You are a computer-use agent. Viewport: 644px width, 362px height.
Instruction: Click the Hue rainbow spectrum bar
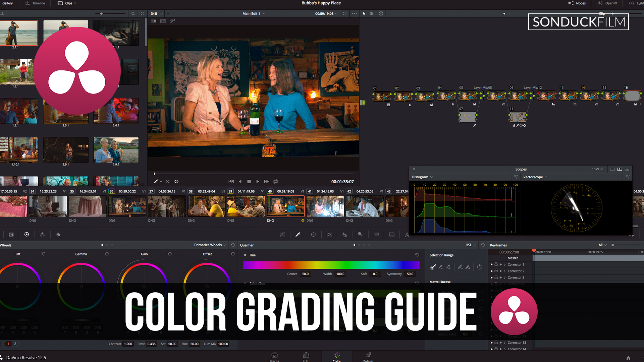(331, 265)
